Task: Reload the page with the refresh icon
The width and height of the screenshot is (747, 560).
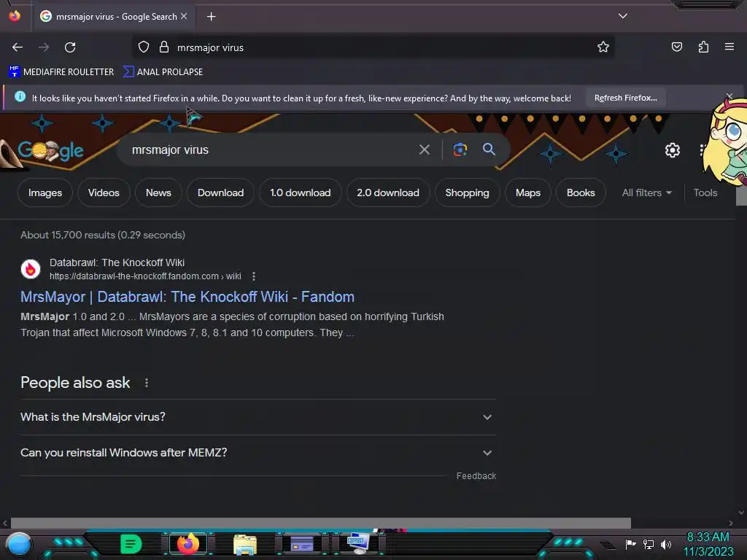Action: click(x=70, y=47)
